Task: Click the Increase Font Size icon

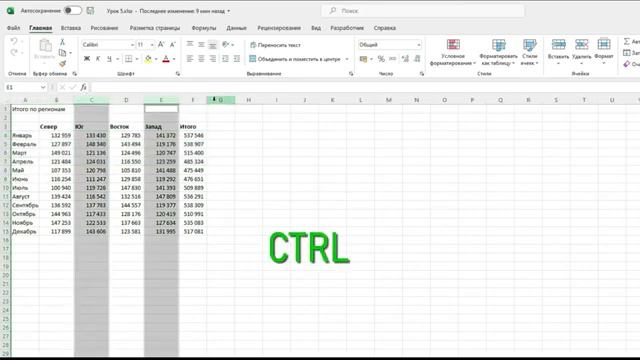Action: pyautogui.click(x=161, y=44)
